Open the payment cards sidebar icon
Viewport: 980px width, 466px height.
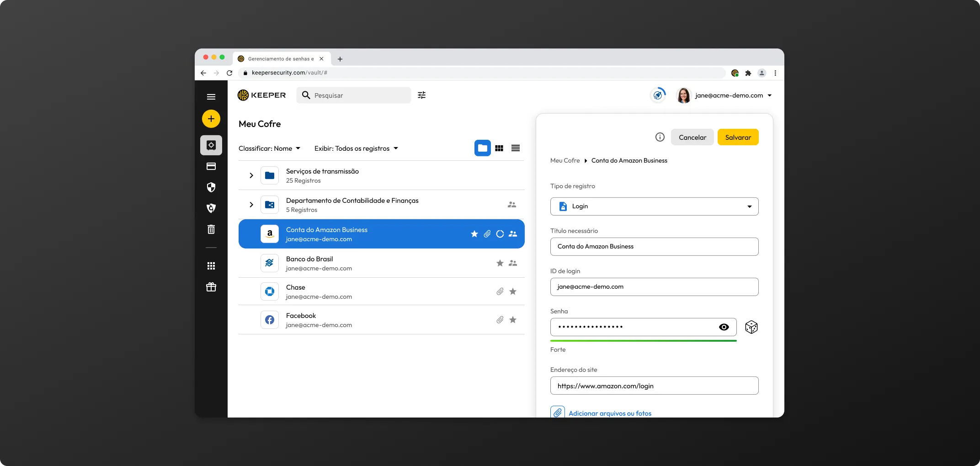tap(211, 166)
